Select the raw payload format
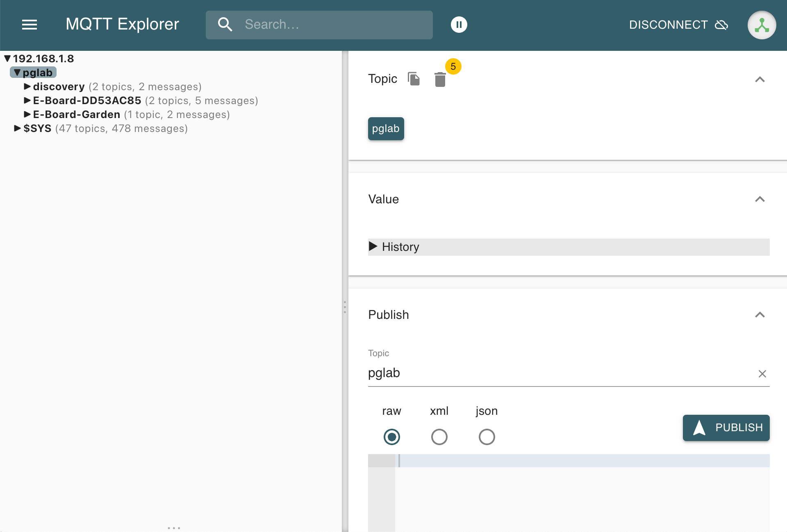 click(391, 437)
